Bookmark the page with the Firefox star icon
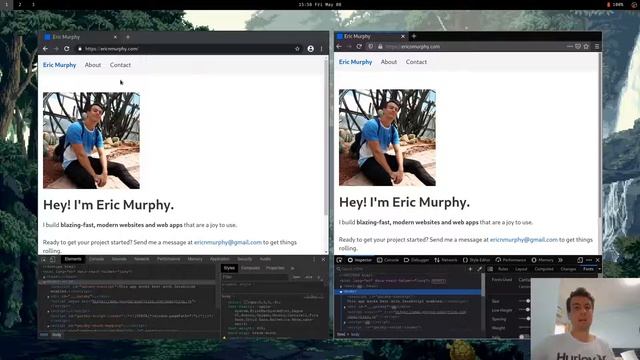This screenshot has width=640, height=360. pos(586,46)
